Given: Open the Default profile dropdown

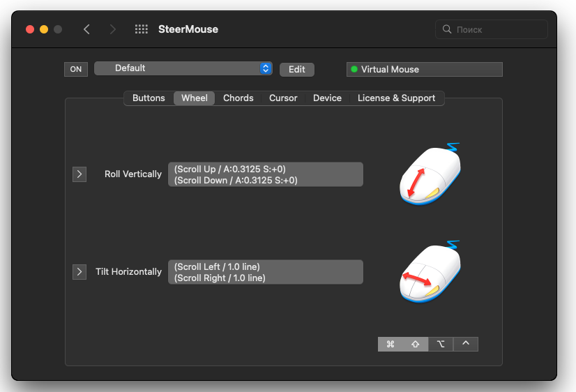Looking at the screenshot, I should [183, 68].
